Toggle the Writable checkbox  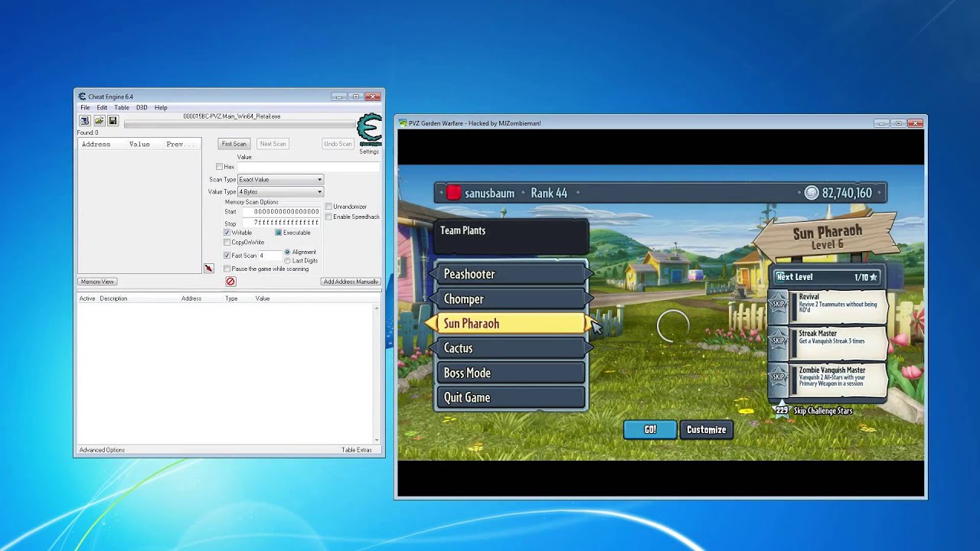click(x=227, y=233)
